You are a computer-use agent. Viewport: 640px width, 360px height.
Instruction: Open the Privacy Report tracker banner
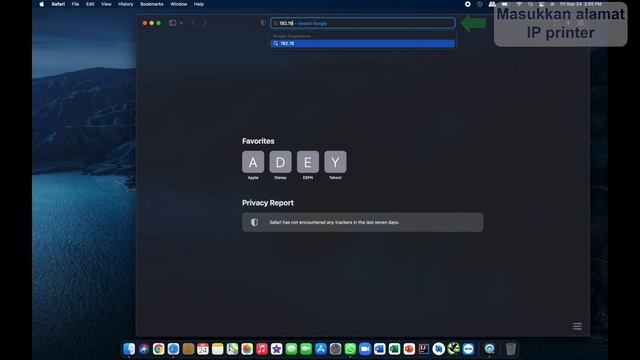362,222
